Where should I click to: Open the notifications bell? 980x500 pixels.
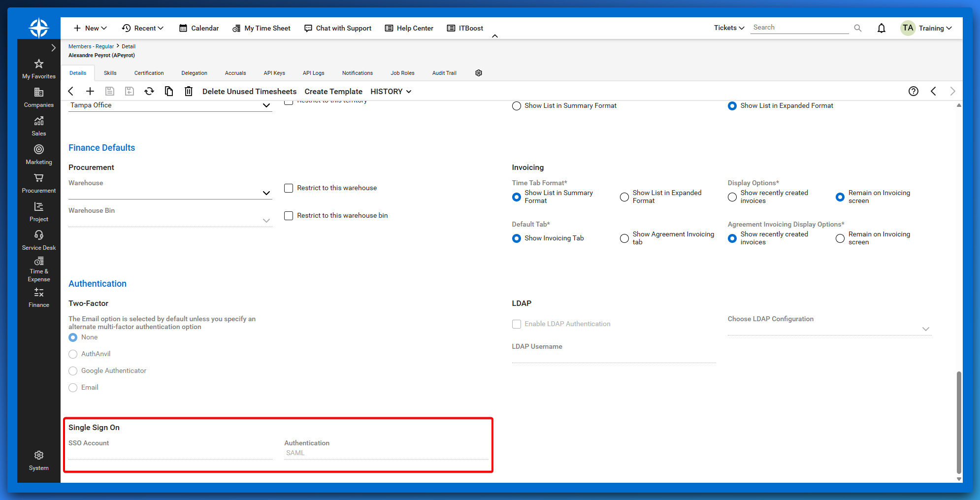[x=882, y=28]
